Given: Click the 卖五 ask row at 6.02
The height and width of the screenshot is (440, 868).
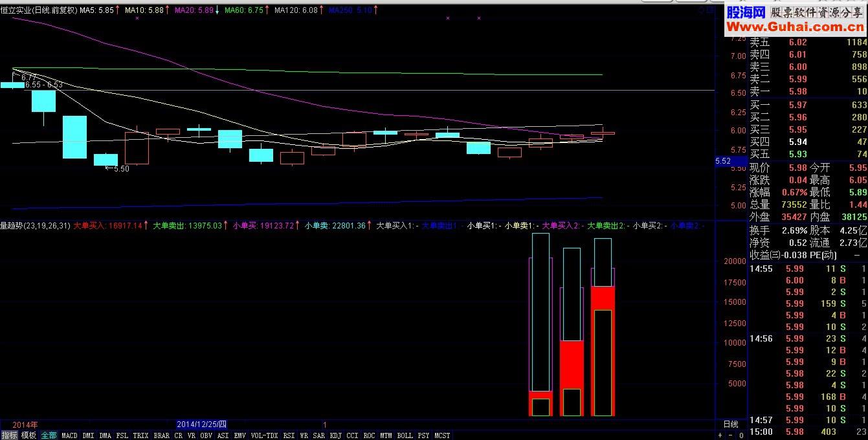Looking at the screenshot, I should [x=808, y=43].
